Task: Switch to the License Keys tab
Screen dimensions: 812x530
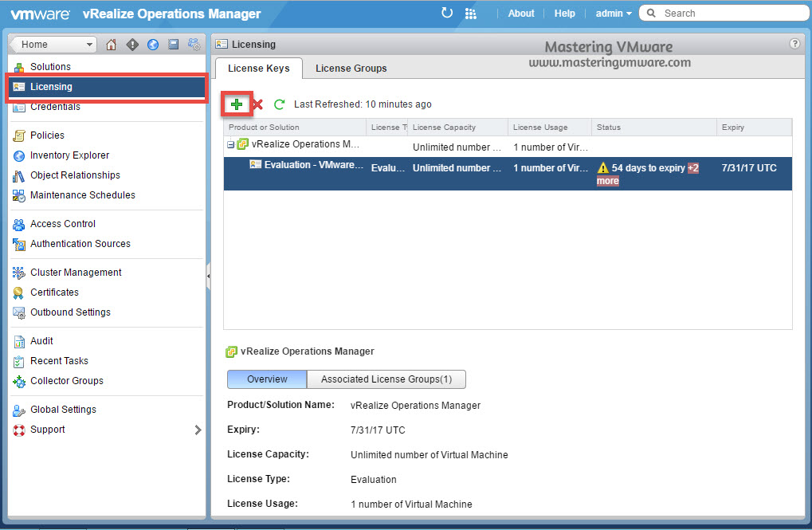Action: tap(258, 69)
